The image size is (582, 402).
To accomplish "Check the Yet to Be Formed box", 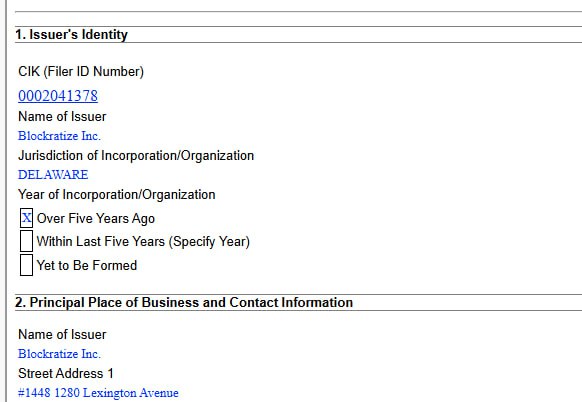I will pos(26,265).
